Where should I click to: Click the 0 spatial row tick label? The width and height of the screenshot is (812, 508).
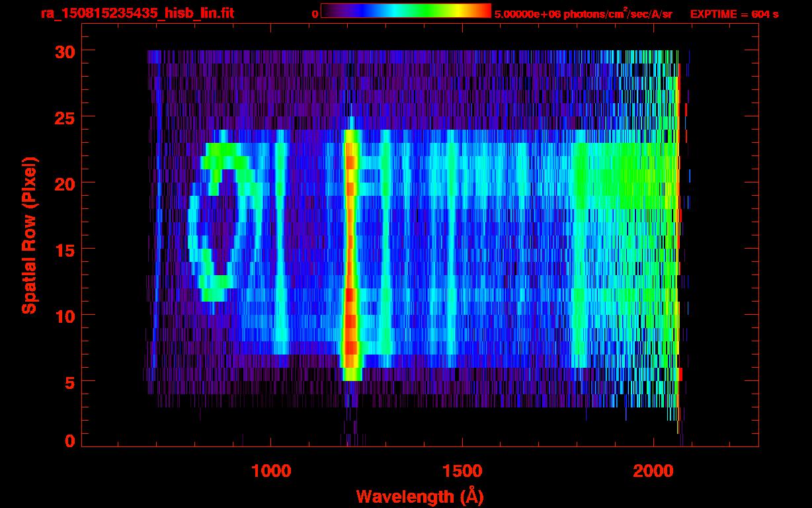(69, 441)
